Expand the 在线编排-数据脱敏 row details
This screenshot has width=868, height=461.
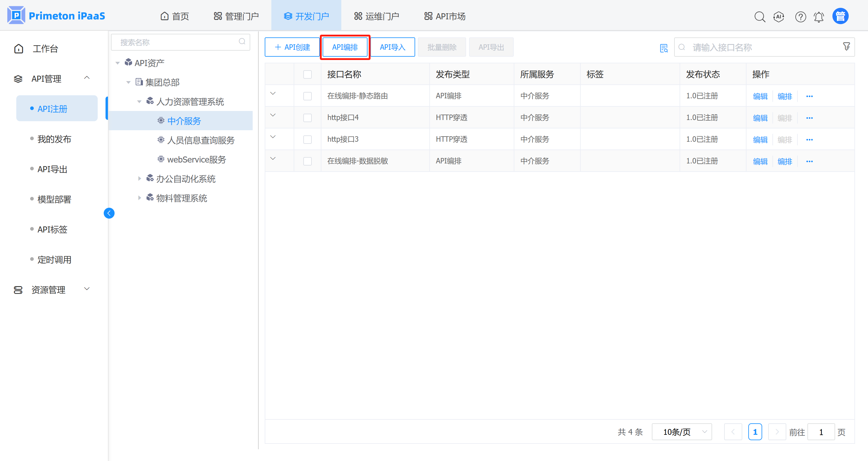coord(273,159)
